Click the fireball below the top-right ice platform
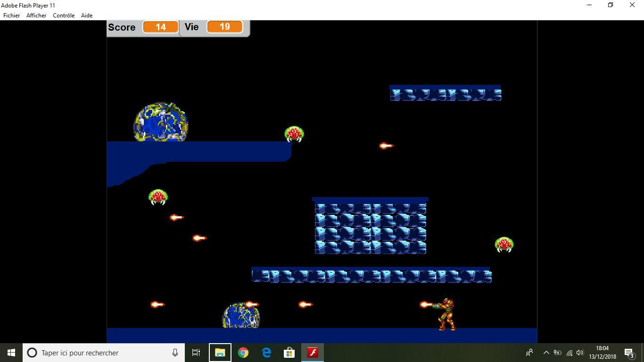Image resolution: width=644 pixels, height=362 pixels. pos(386,146)
